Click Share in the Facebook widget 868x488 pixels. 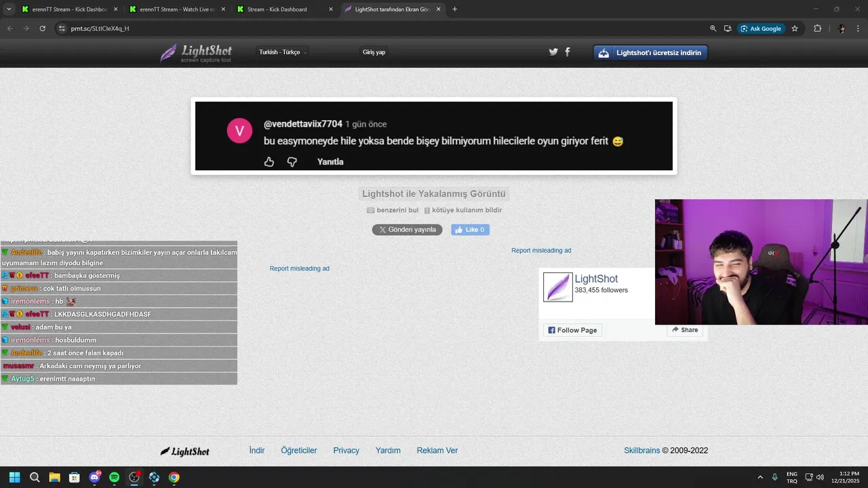684,329
